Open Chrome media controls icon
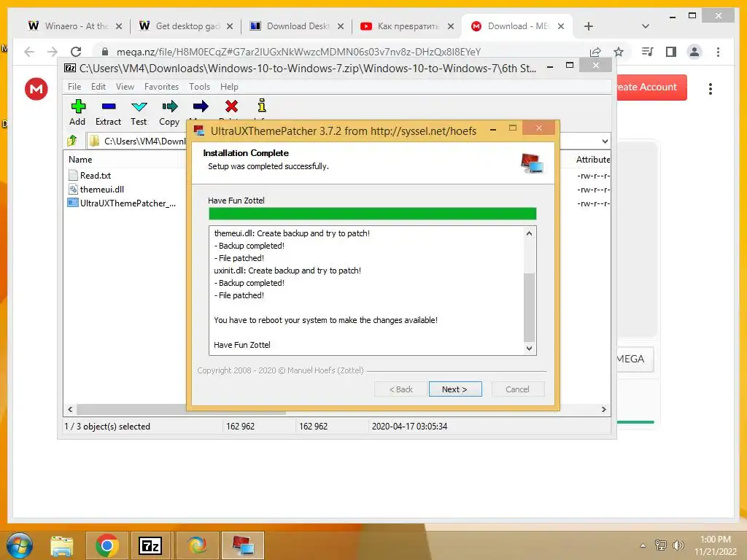The height and width of the screenshot is (560, 747). coord(648,52)
